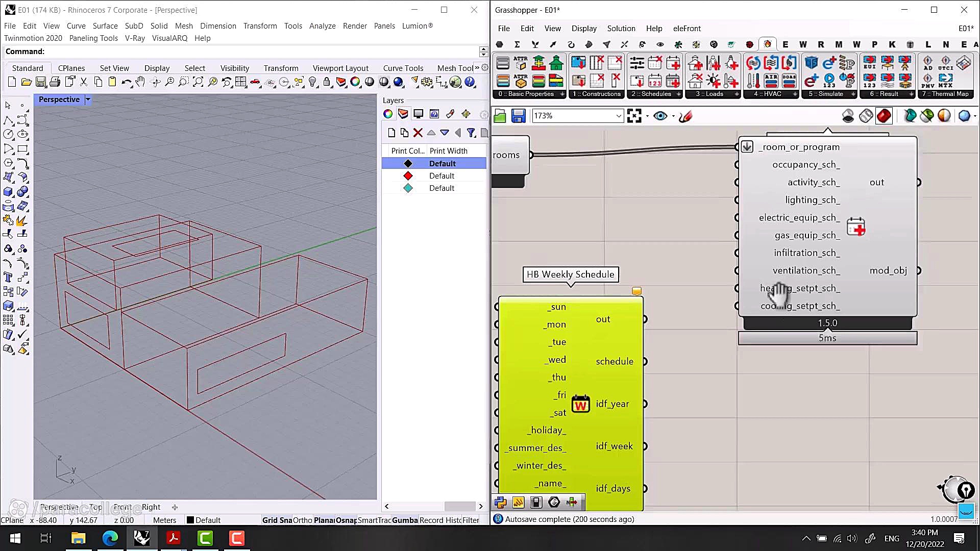980x551 pixels.
Task: Select the Pan hand tool in Rhino toolbar
Action: click(x=140, y=82)
